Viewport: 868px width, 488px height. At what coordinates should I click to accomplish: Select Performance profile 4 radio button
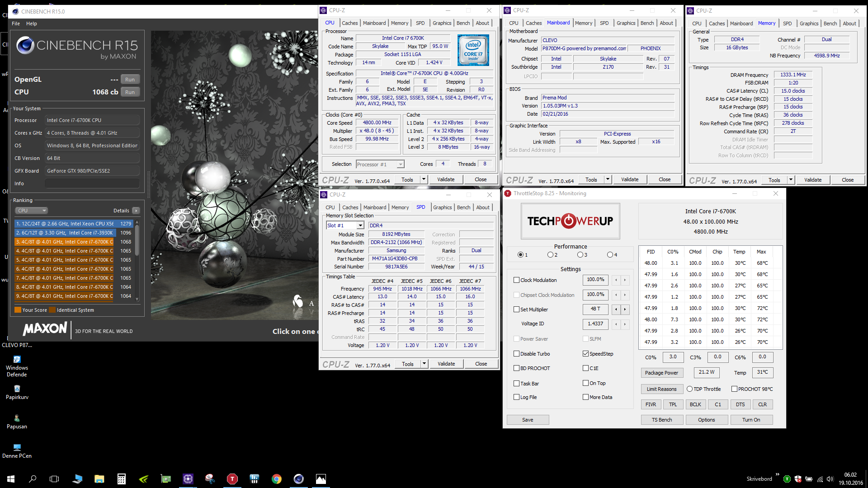pos(610,255)
